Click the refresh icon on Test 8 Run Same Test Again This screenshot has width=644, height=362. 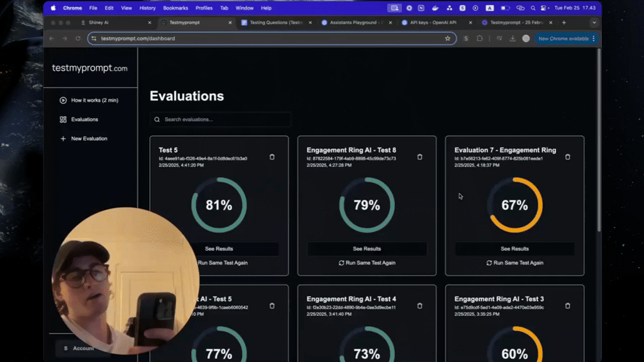click(341, 263)
